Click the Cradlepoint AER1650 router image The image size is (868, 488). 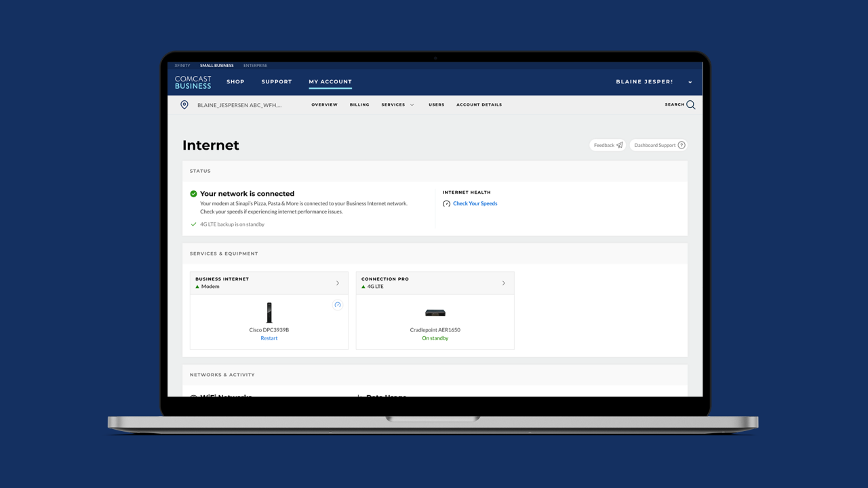pos(435,313)
